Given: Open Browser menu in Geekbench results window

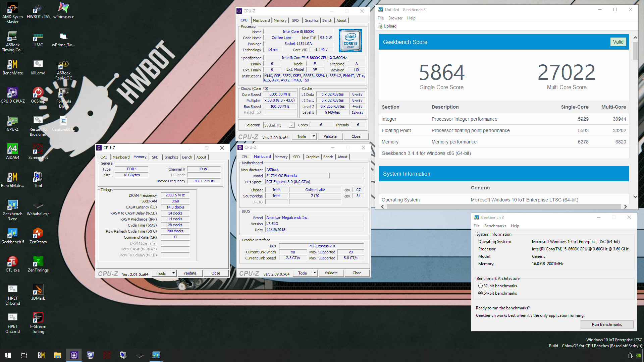Looking at the screenshot, I should (395, 18).
